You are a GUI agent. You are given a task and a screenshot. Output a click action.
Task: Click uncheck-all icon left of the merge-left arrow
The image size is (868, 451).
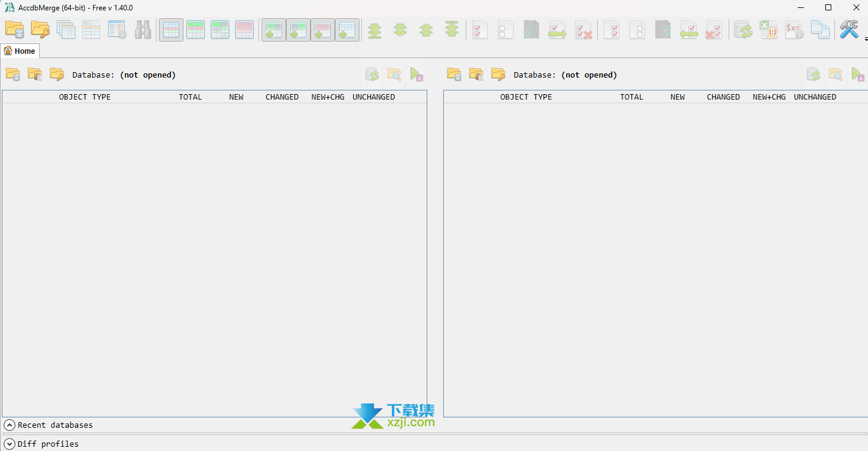(x=638, y=29)
